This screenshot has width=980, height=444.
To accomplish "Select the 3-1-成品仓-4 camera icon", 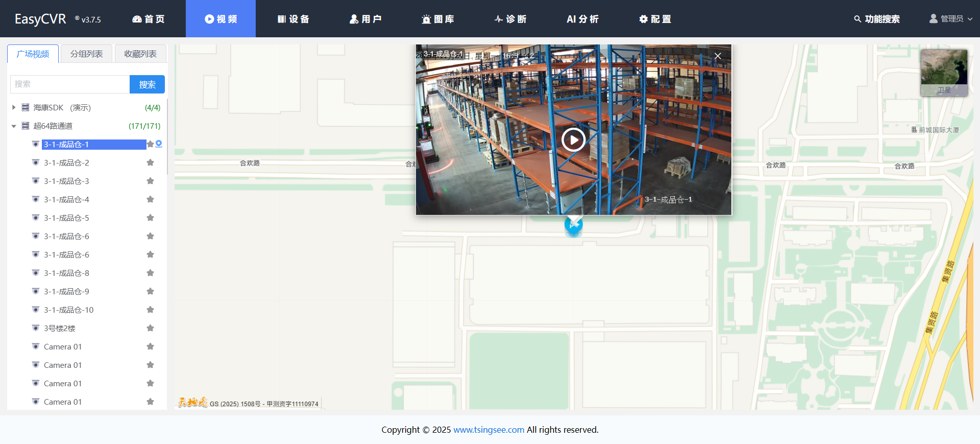I will click(36, 199).
